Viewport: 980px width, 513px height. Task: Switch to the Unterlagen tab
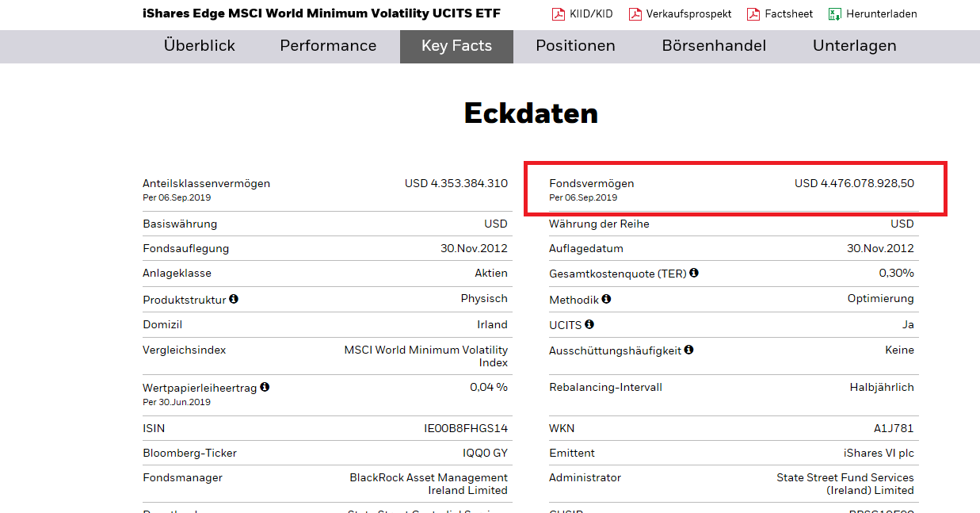click(x=854, y=46)
